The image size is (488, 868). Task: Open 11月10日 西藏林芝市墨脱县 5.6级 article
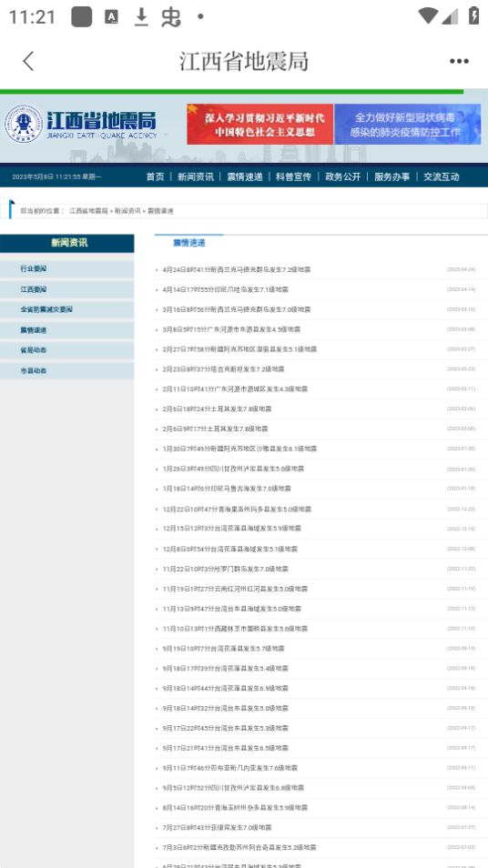point(236,629)
